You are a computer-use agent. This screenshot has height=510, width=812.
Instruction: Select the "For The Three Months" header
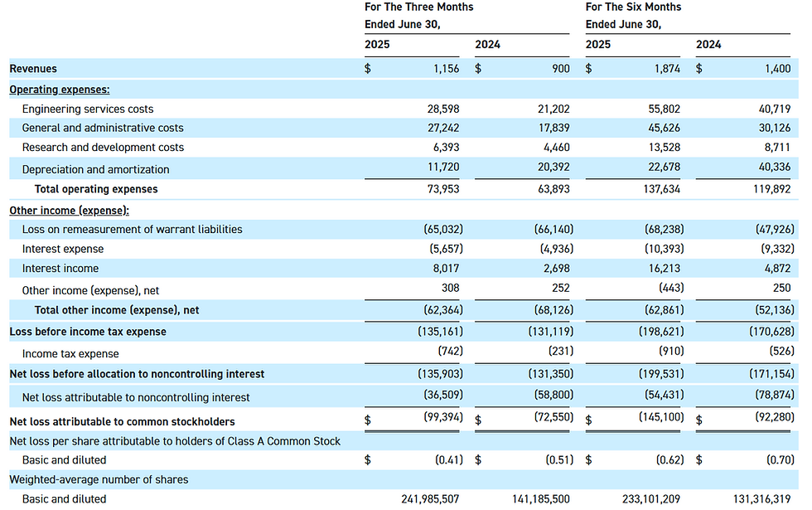[x=419, y=7]
